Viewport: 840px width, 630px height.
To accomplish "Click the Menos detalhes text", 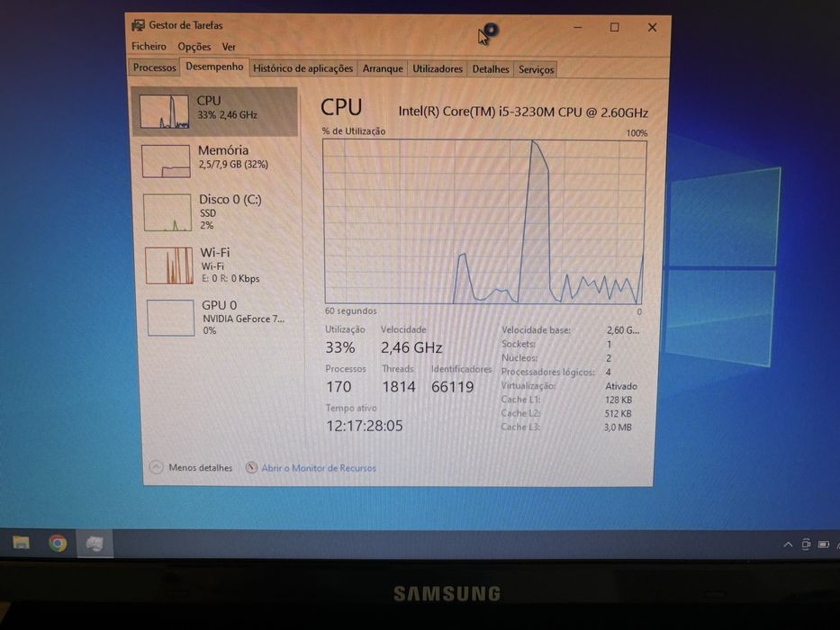I will [x=201, y=468].
